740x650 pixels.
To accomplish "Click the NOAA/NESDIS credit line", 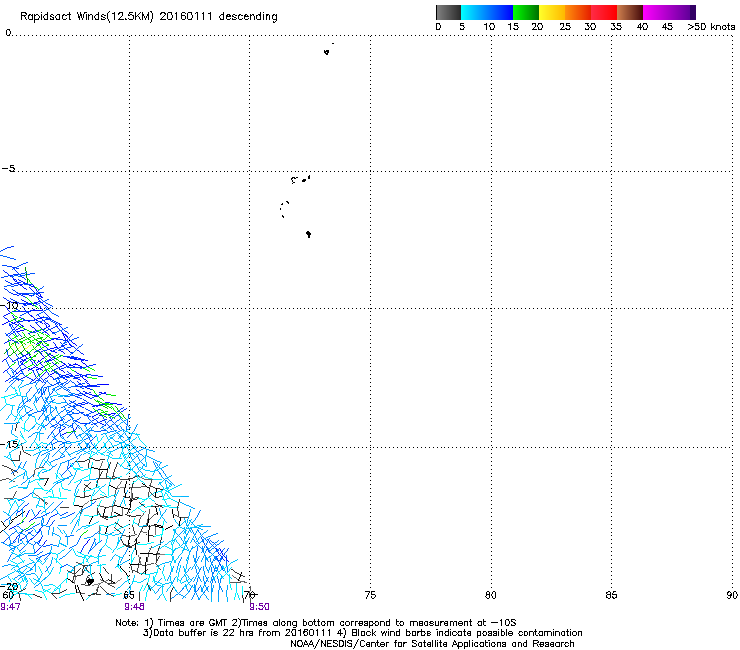I will [432, 644].
